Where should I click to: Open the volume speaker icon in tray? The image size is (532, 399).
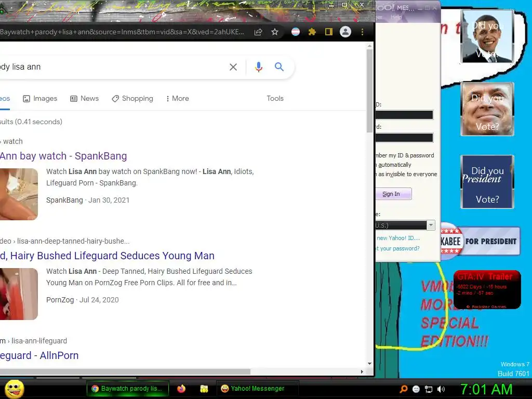pos(441,389)
